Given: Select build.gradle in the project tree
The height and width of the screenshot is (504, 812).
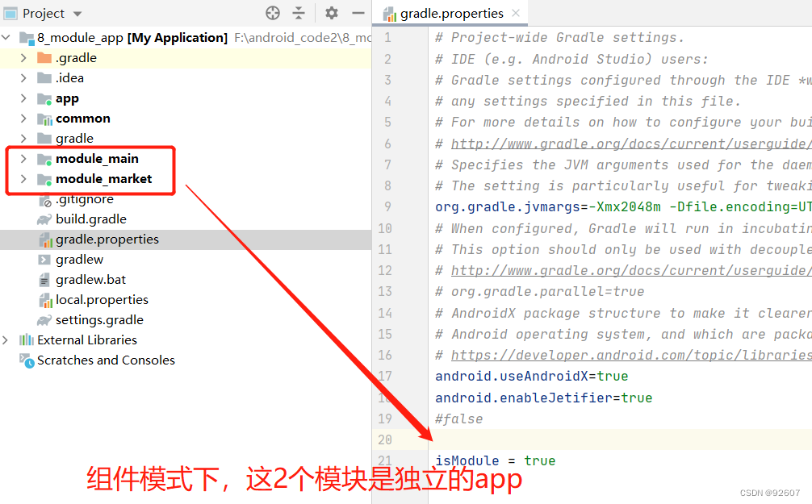Looking at the screenshot, I should (91, 219).
